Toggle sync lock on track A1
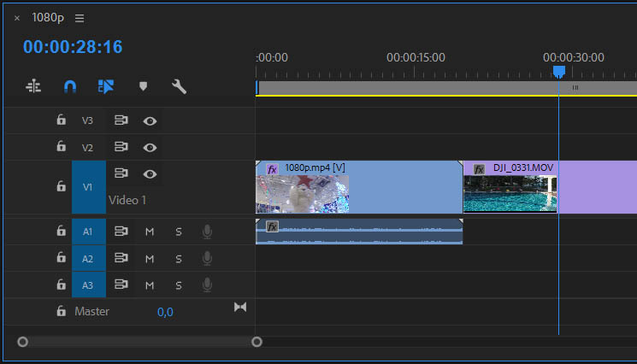 click(x=121, y=232)
